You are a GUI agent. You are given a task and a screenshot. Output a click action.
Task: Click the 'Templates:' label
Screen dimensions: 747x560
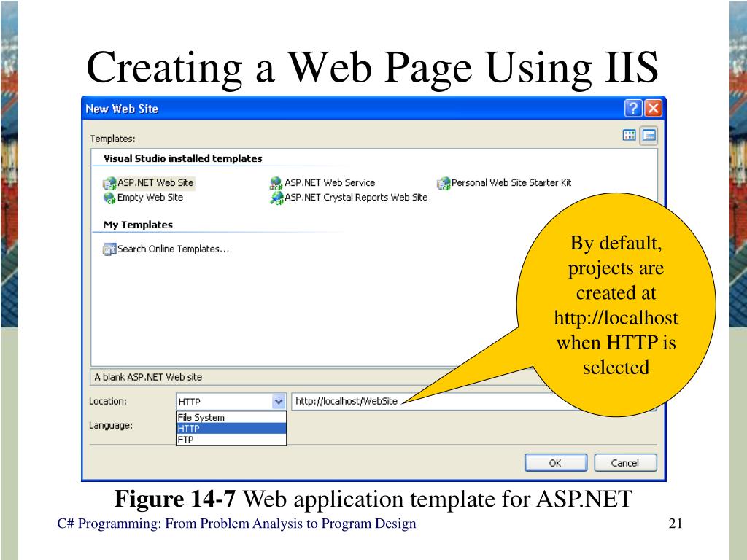tap(112, 139)
